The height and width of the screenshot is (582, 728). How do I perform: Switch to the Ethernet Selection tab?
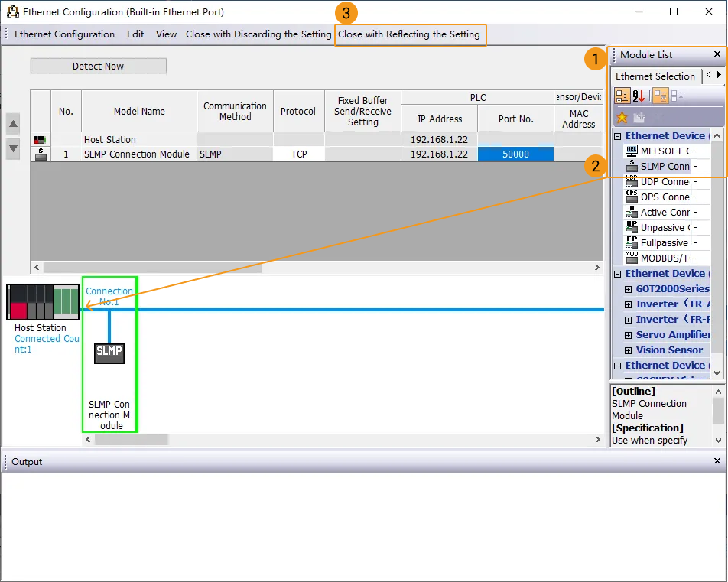655,76
